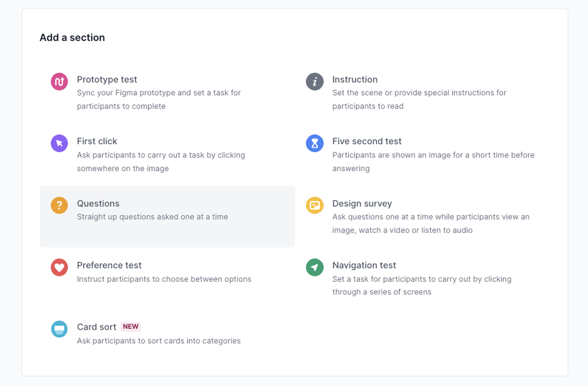Click the red Preference test heart icon

coord(59,267)
